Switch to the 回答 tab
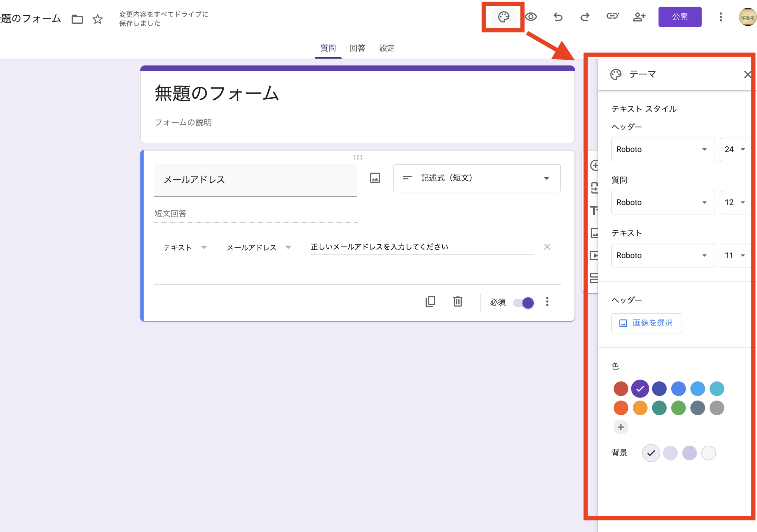Screen dimensions: 757x532 click(x=358, y=48)
